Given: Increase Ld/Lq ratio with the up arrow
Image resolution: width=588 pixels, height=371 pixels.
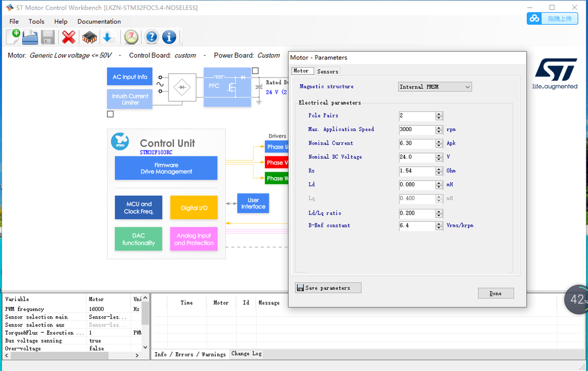Looking at the screenshot, I should coord(439,211).
